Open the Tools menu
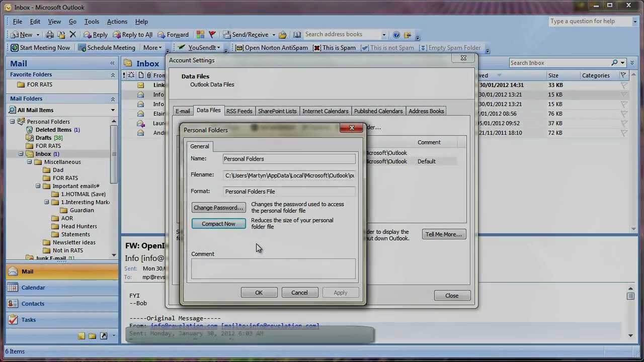 pos(92,22)
